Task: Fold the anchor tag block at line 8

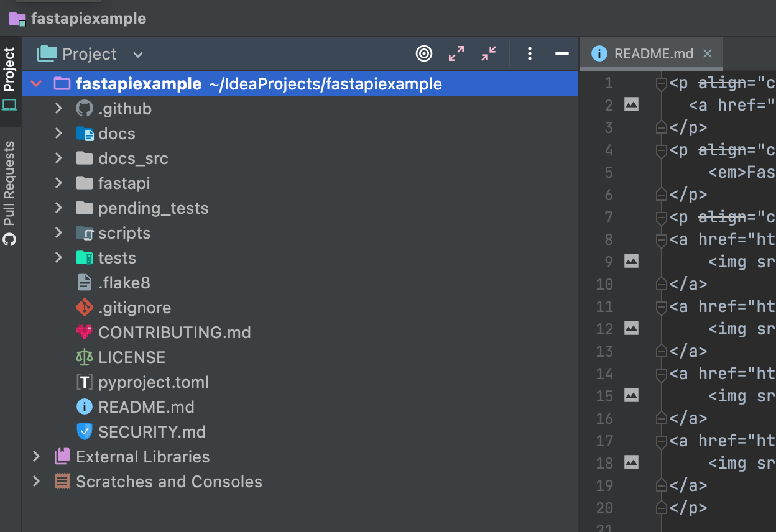Action: 662,240
